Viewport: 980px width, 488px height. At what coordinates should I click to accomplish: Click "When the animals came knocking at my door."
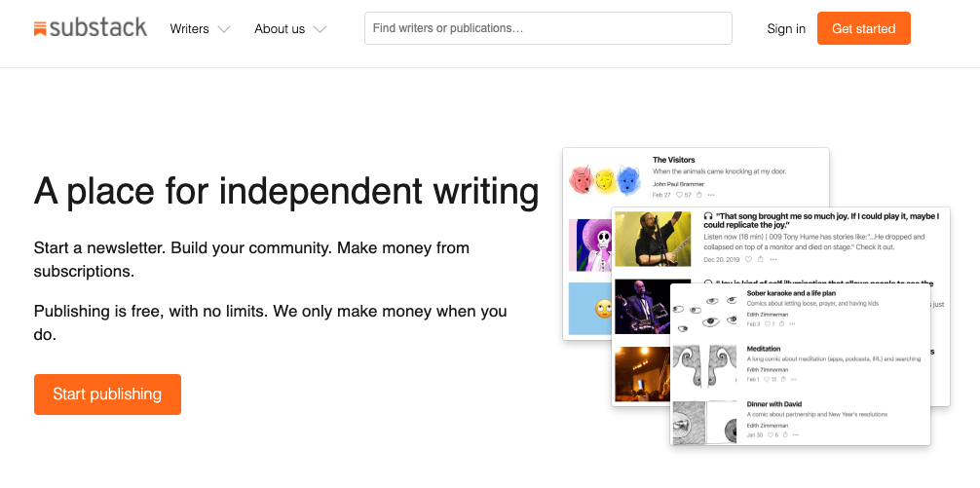point(719,171)
